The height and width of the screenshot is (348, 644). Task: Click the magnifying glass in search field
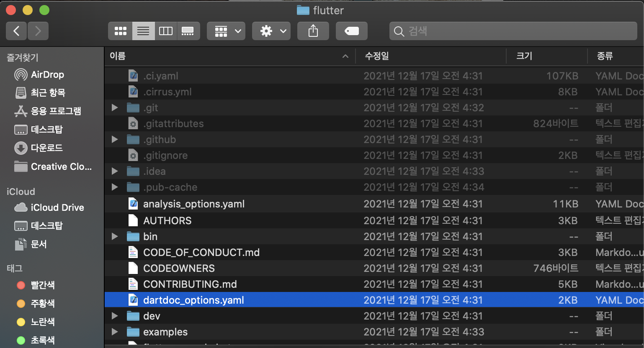(399, 31)
